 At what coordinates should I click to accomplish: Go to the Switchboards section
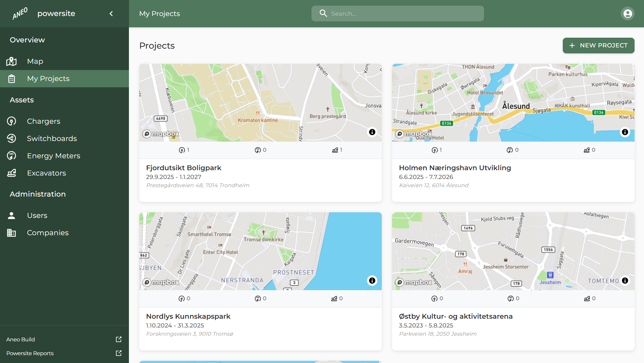coord(52,138)
